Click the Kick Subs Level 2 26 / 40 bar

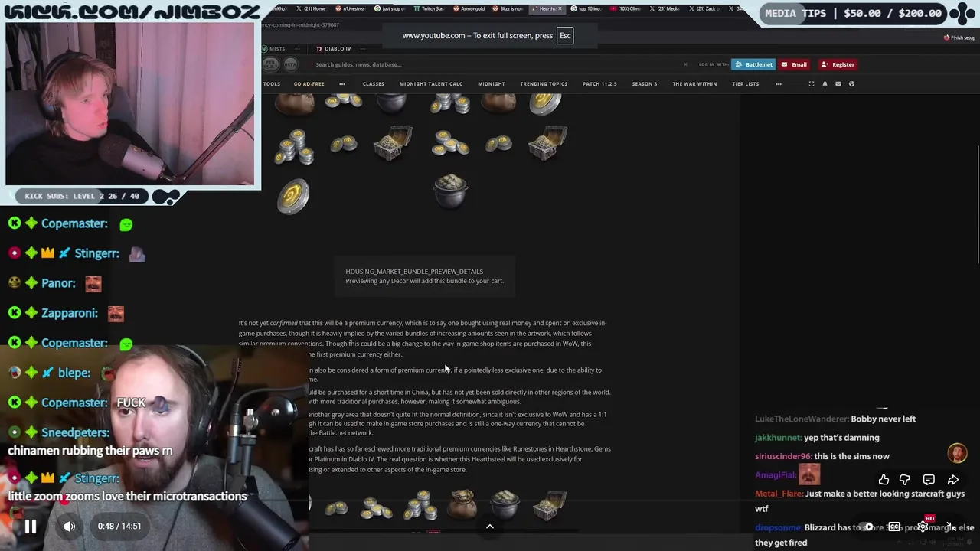[82, 196]
